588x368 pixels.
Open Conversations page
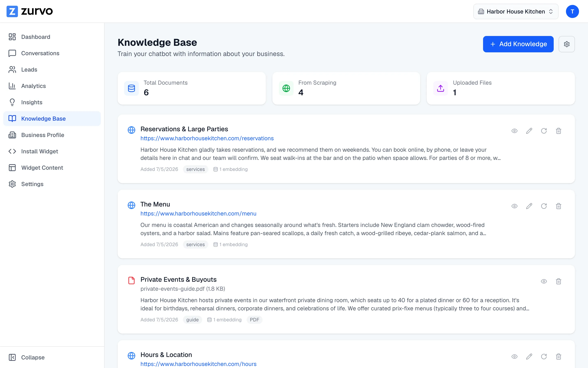pos(52,53)
